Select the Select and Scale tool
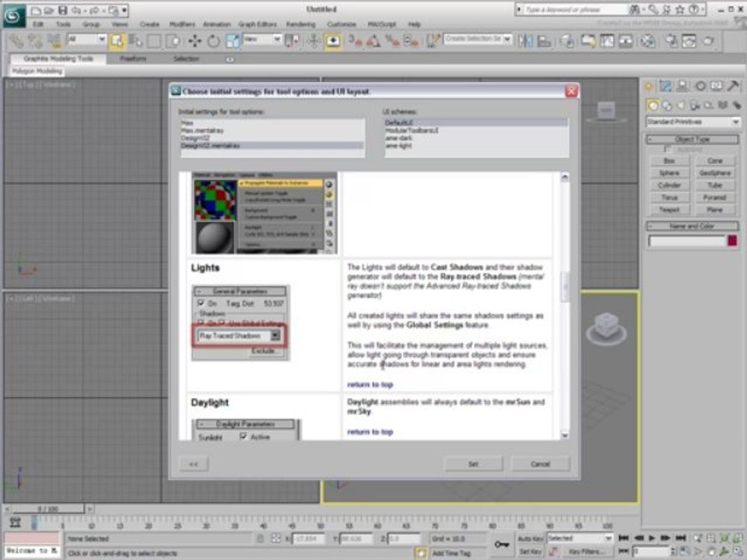The width and height of the screenshot is (747, 560). pos(233,41)
